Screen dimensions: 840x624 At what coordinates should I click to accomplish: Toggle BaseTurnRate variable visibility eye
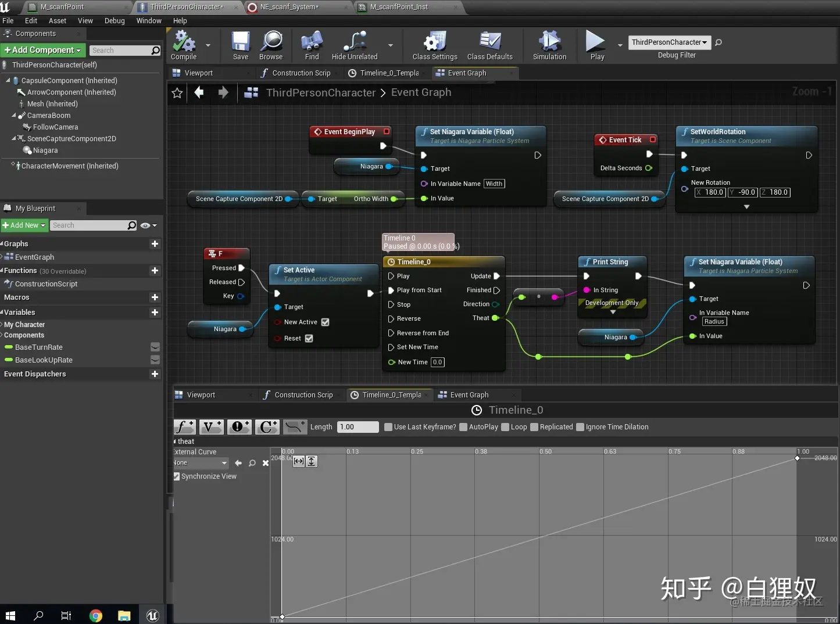(155, 347)
